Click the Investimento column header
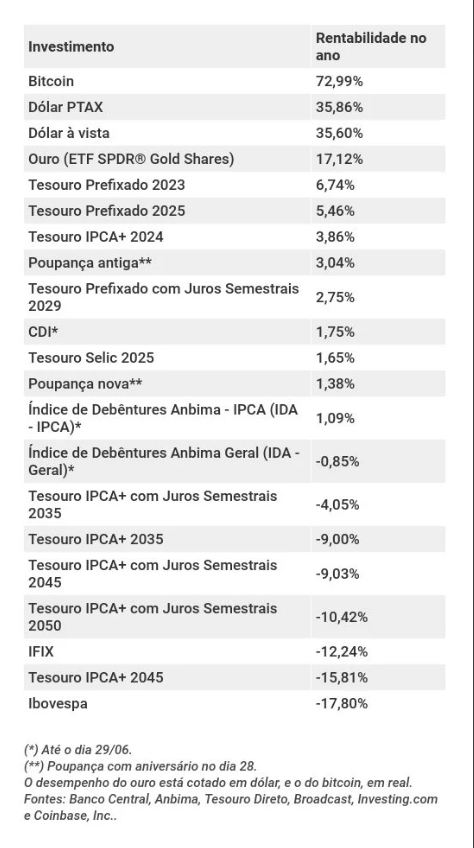Image resolution: width=474 pixels, height=848 pixels. [71, 47]
